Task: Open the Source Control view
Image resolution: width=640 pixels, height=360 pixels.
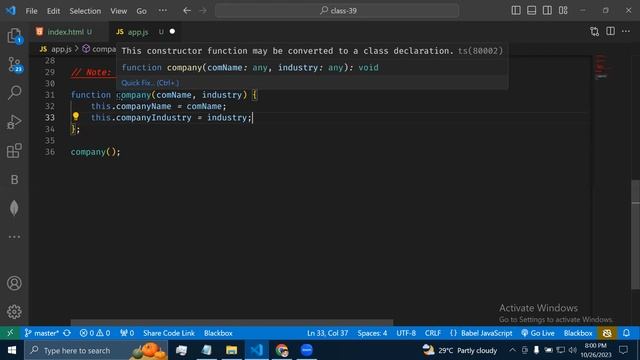Action: (14, 64)
